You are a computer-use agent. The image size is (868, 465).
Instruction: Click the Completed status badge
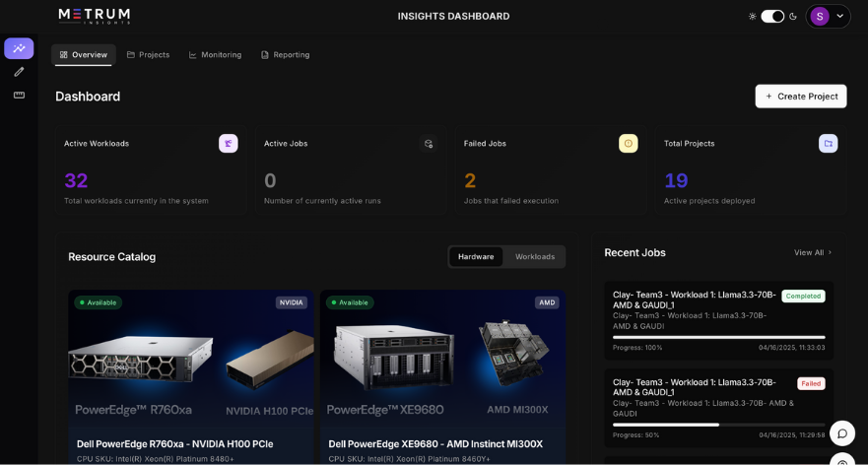(x=803, y=297)
